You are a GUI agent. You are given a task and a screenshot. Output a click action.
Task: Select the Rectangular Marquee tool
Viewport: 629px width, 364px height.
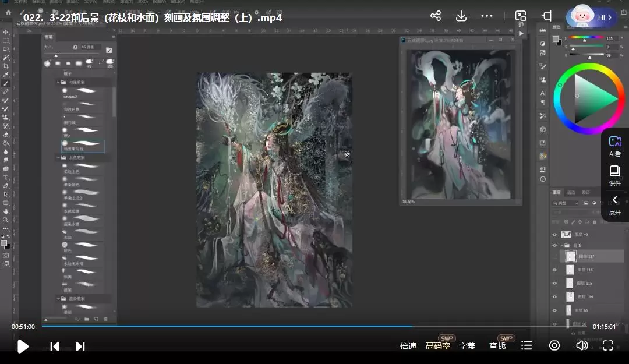(x=6, y=41)
